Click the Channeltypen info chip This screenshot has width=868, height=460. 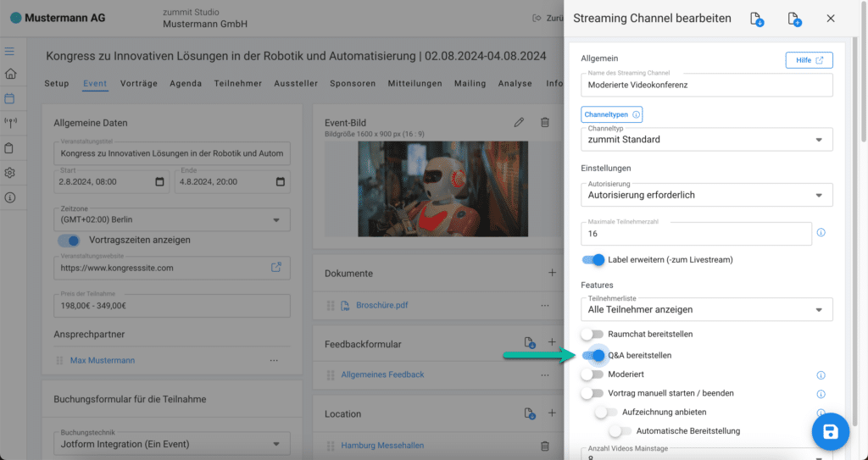click(x=611, y=114)
